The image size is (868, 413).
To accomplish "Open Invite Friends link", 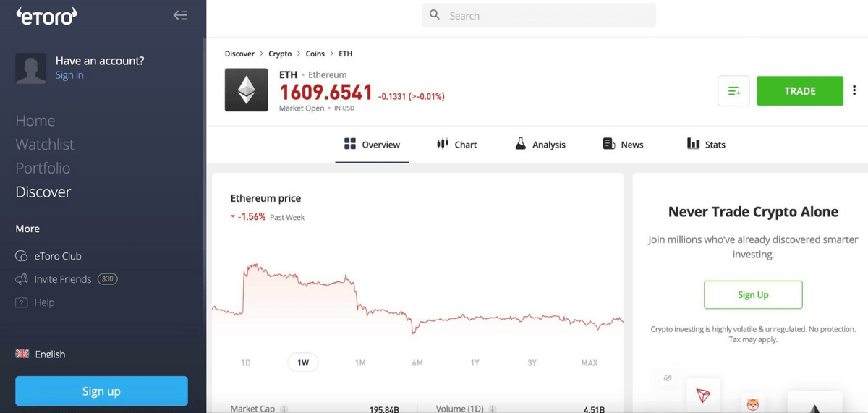I will [63, 279].
